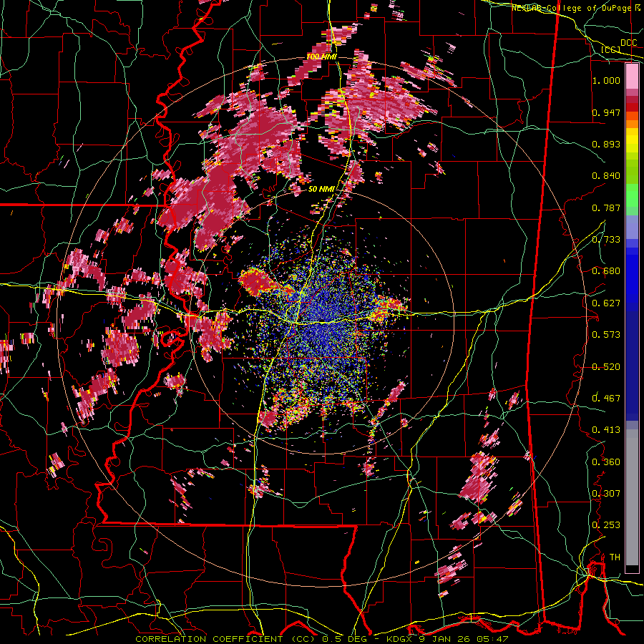The height and width of the screenshot is (644, 644).
Task: Click the Correlation Coefficient KDGX caption
Action: [321, 639]
